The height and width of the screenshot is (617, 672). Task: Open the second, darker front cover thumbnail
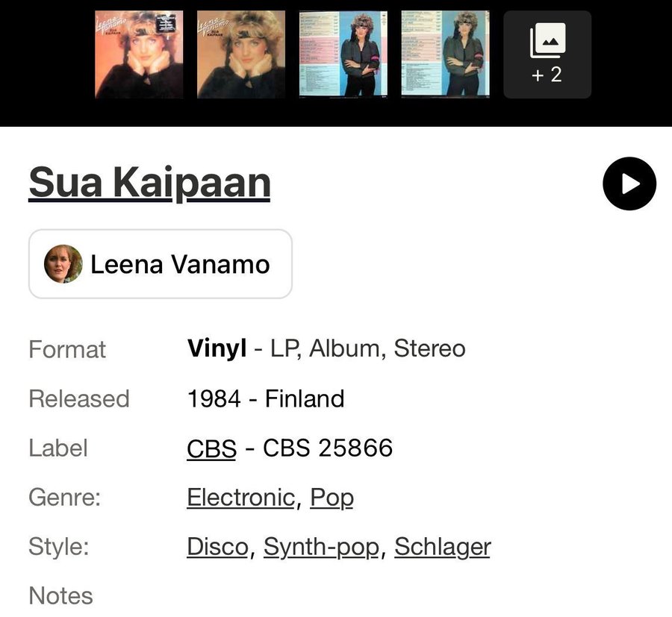[x=241, y=54]
